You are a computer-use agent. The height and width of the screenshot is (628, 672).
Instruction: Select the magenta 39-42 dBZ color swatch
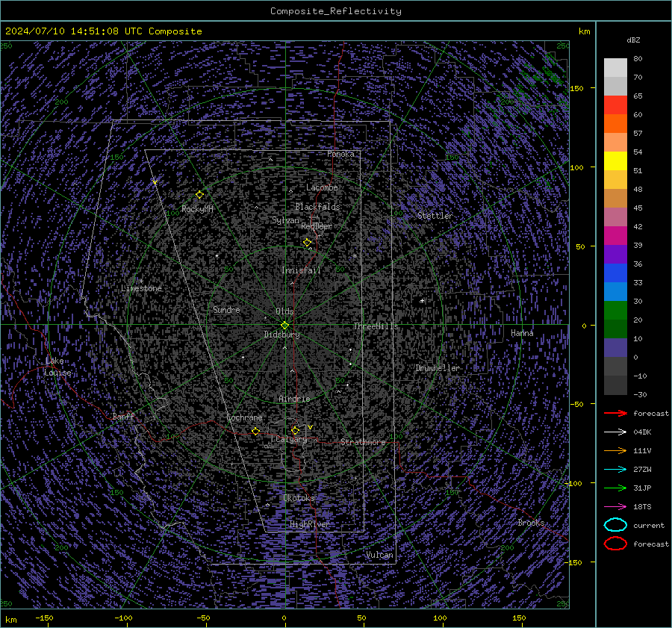point(615,236)
